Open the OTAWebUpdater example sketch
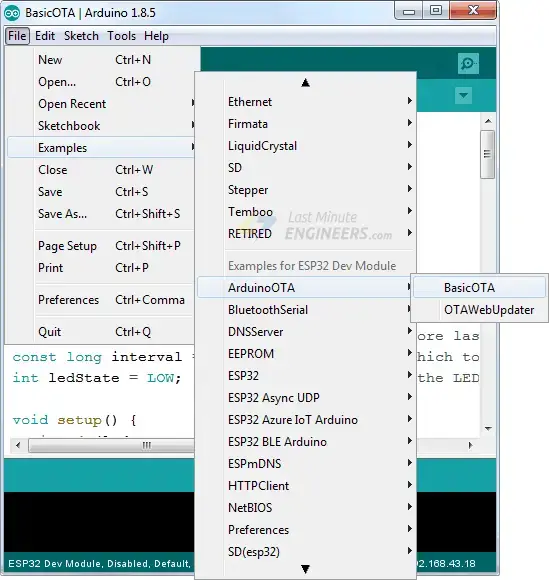Viewport: 549px width, 580px height. (479, 310)
